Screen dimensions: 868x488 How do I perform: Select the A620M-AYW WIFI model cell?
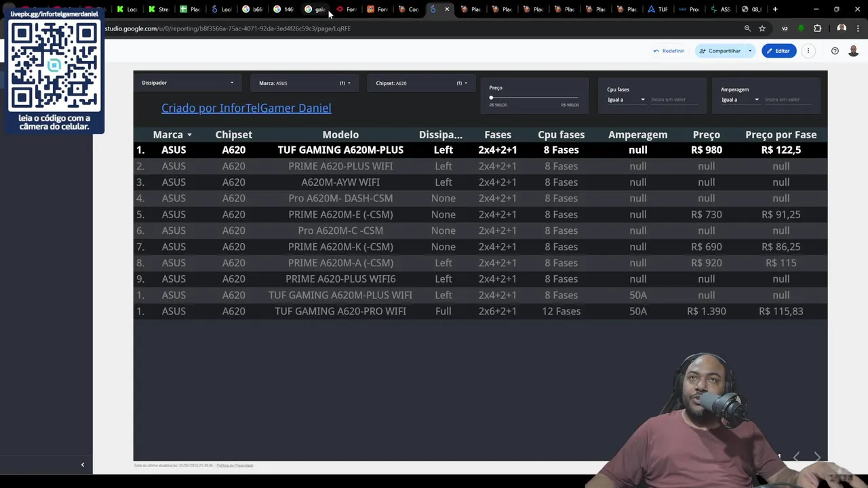tap(340, 182)
